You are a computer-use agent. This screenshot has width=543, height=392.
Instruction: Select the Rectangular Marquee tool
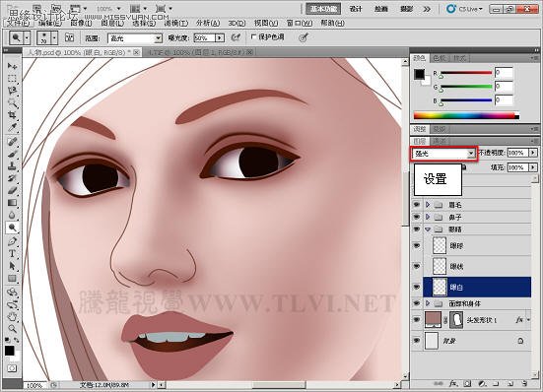12,78
